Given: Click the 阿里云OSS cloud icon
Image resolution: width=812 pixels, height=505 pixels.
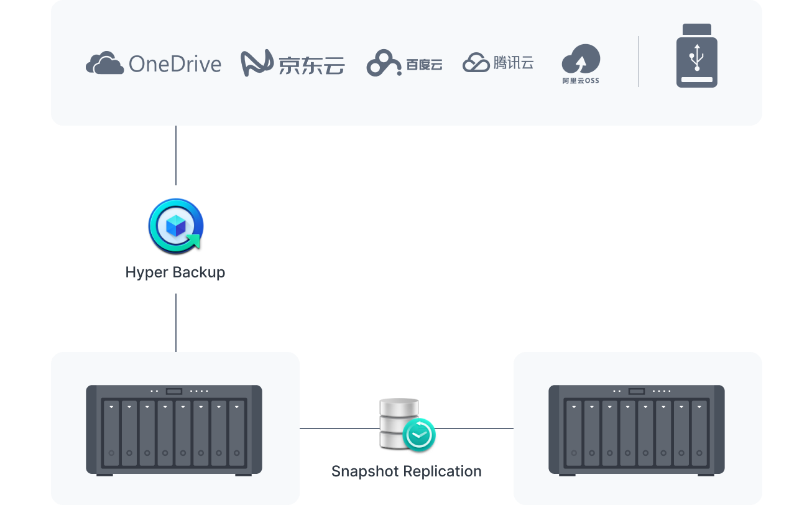Looking at the screenshot, I should tap(581, 59).
